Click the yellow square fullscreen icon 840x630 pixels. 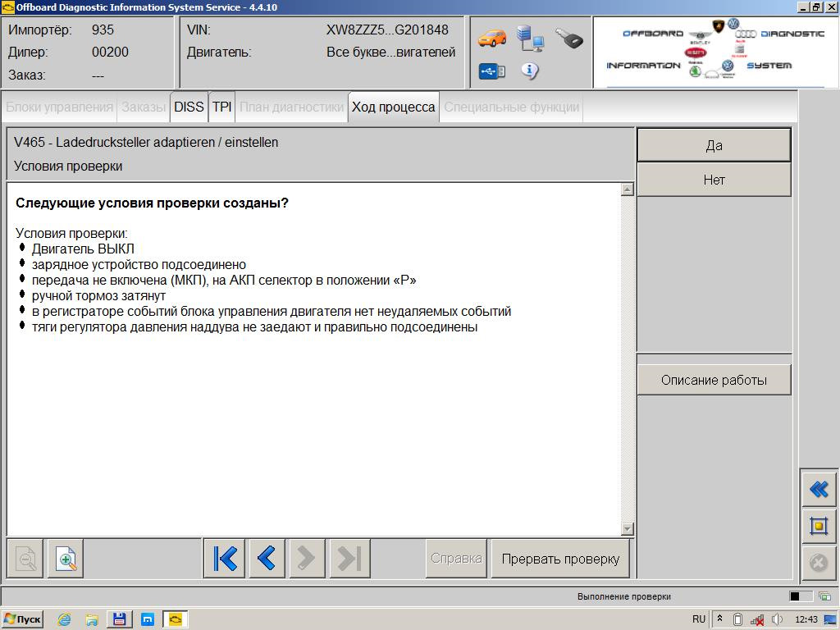(819, 526)
